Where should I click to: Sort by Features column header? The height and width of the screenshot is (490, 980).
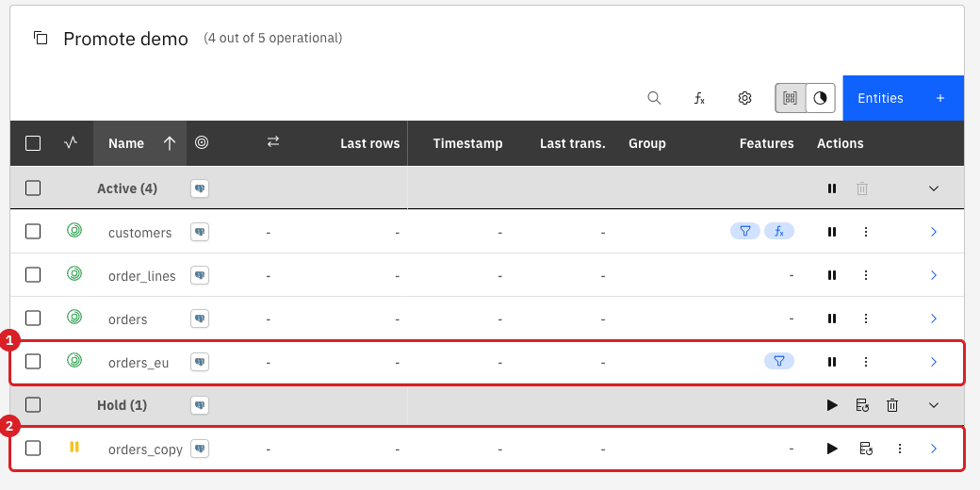pos(766,143)
